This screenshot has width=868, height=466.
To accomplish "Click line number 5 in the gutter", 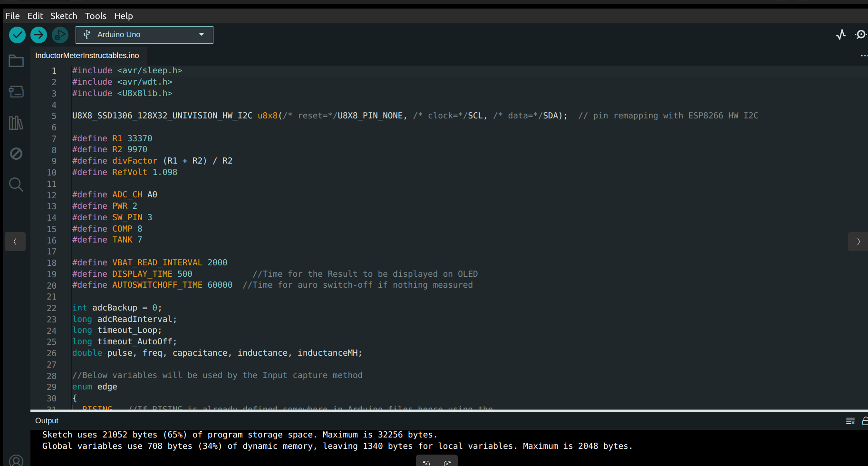I will pyautogui.click(x=54, y=116).
